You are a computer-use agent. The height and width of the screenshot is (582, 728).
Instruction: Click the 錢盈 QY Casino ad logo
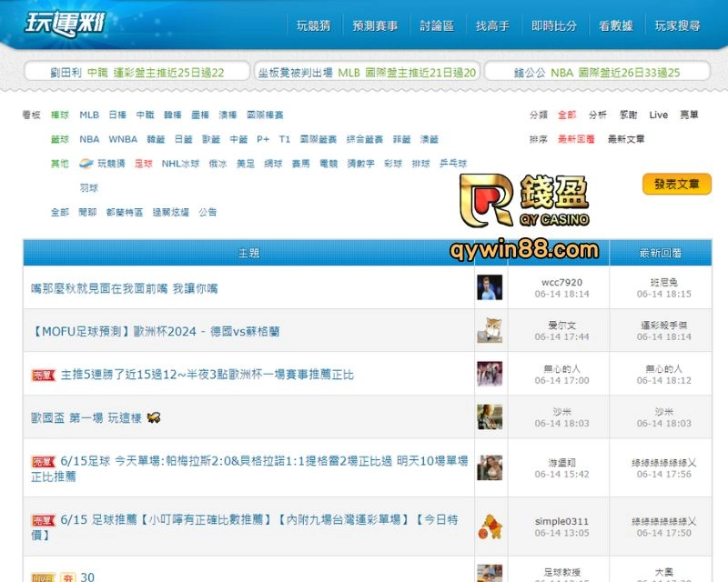[527, 199]
